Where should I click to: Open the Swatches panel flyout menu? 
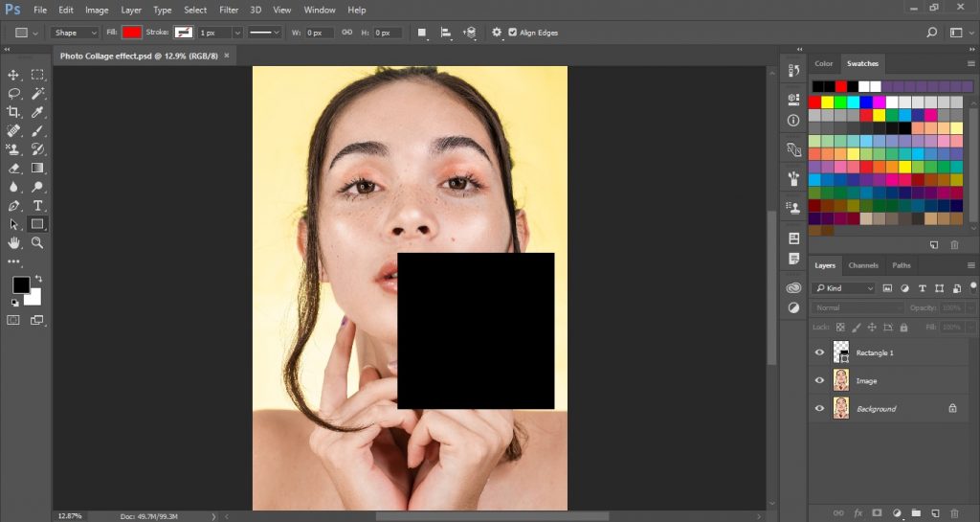coord(970,64)
